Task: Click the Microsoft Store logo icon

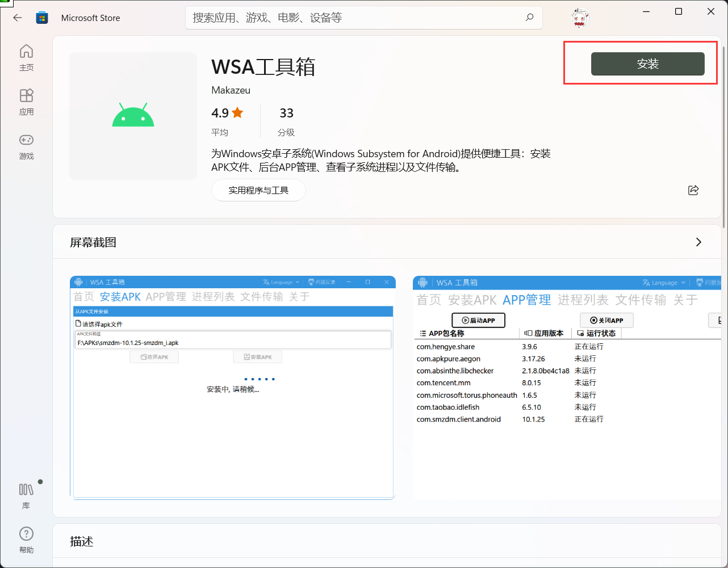Action: (x=42, y=18)
